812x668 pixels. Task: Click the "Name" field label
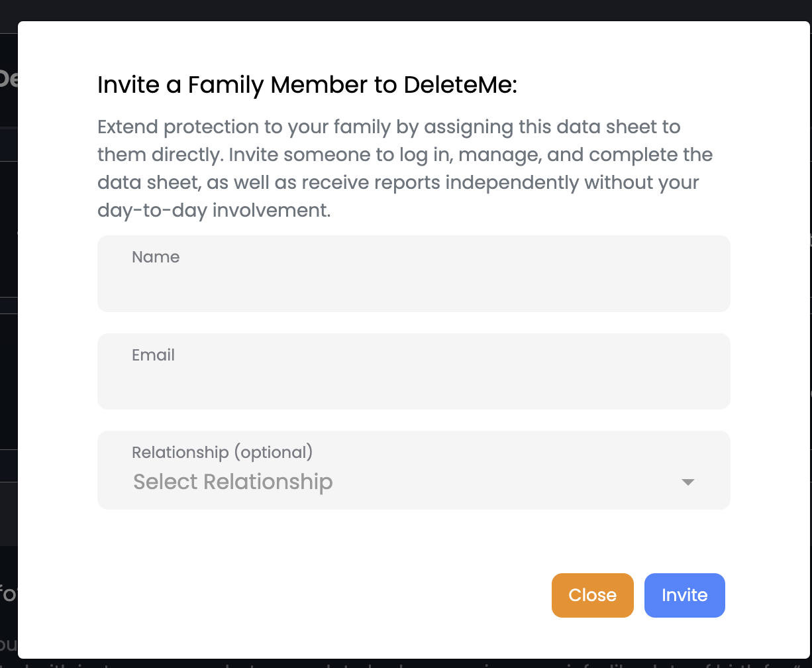pyautogui.click(x=156, y=257)
